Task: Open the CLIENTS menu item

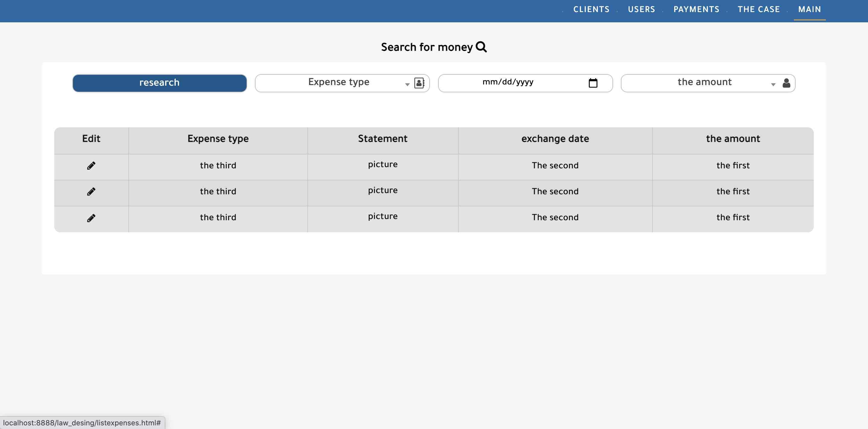Action: pyautogui.click(x=591, y=9)
